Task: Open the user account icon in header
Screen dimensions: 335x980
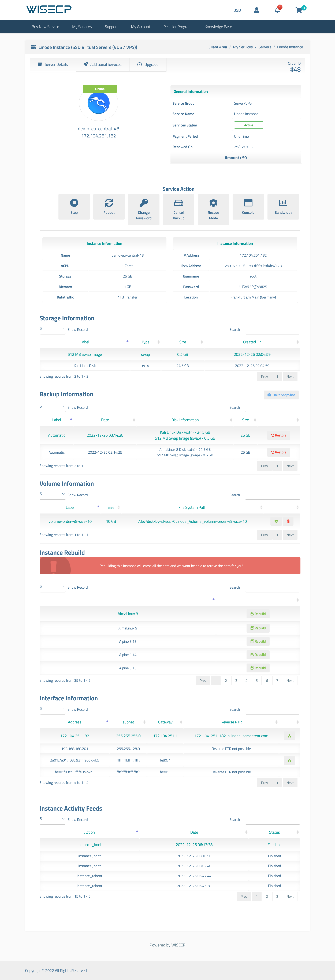Action: point(256,10)
